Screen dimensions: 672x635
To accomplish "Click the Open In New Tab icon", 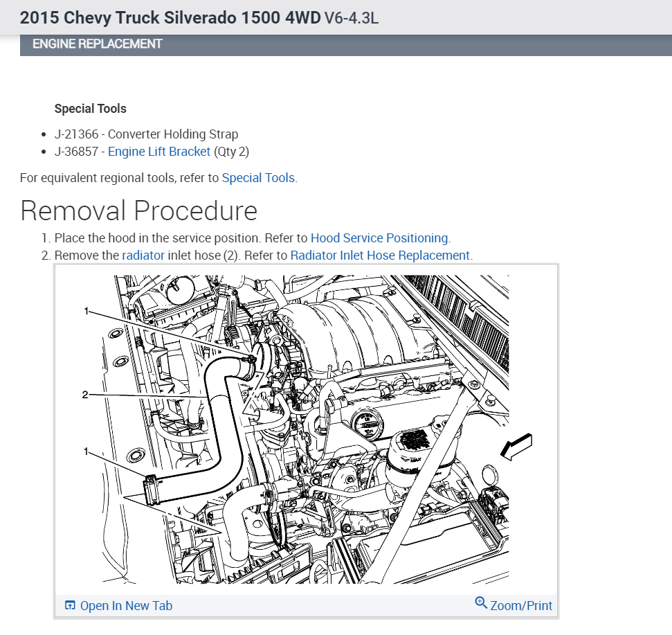I will pyautogui.click(x=69, y=605).
